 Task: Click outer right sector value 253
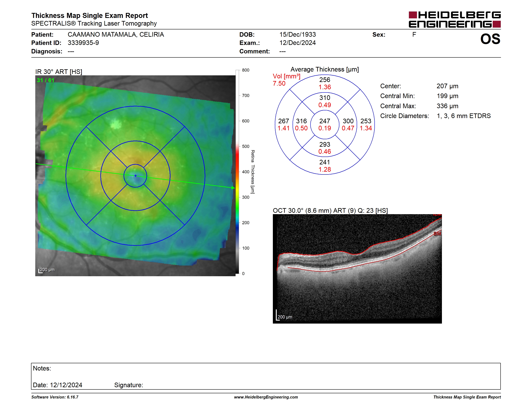366,121
